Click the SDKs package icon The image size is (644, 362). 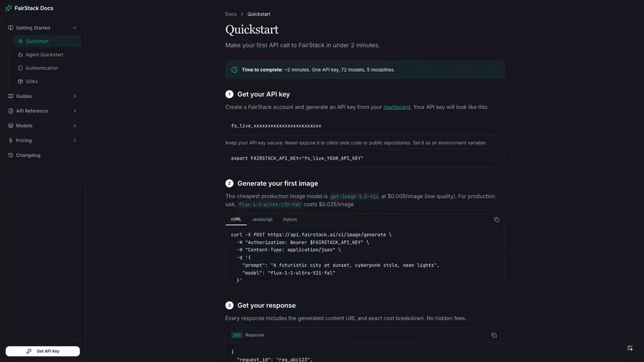(x=20, y=81)
